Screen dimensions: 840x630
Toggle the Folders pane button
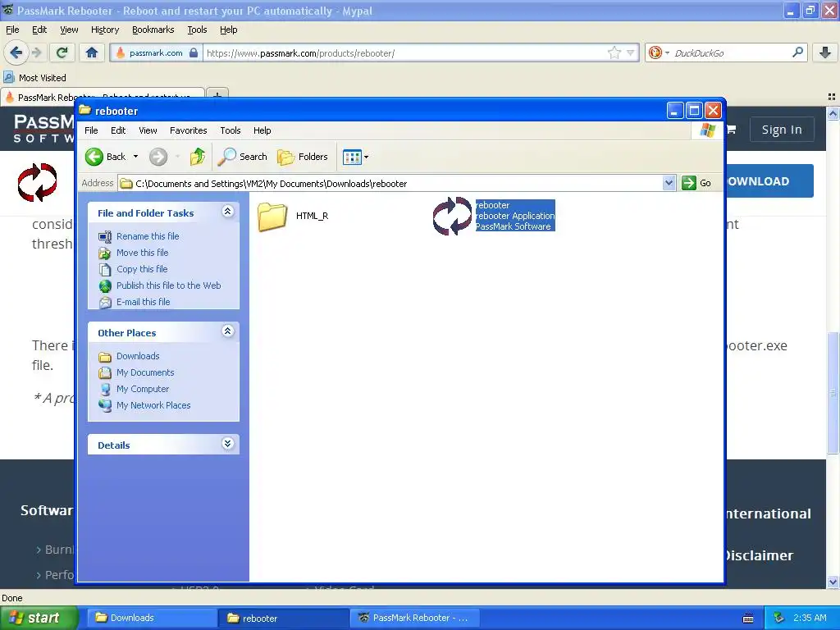(x=303, y=157)
